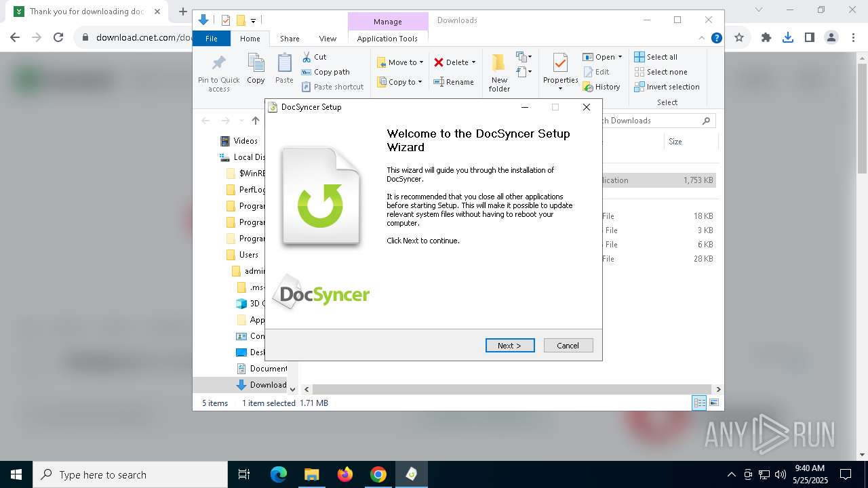This screenshot has width=868, height=488.
Task: Click Properties quick access toolbar icon
Action: [226, 20]
